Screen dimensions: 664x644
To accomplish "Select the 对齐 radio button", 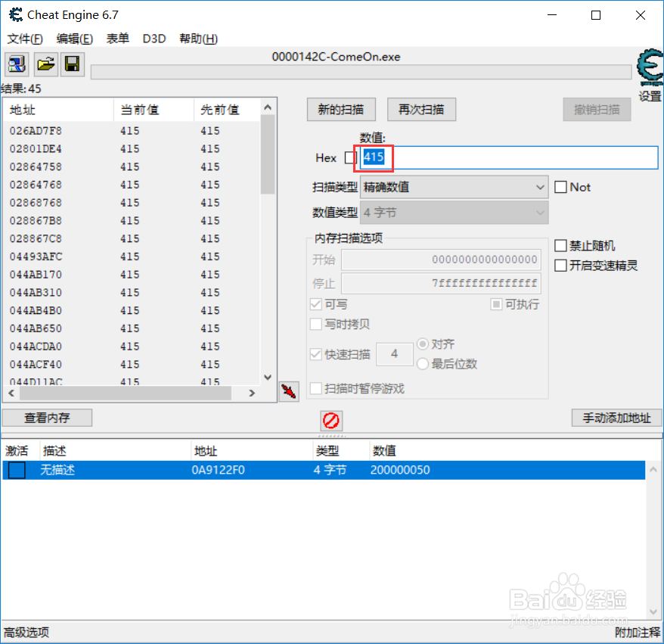I will click(423, 344).
